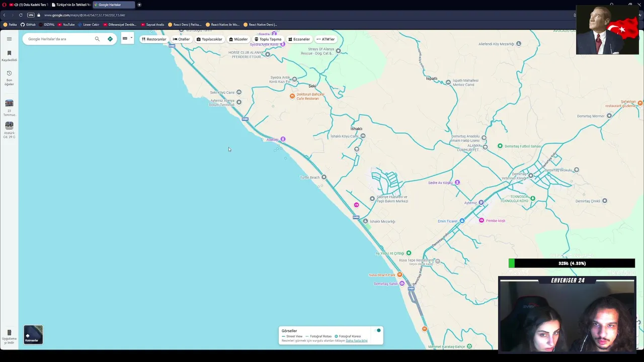Screen dimensions: 644x362
Task: Focus the Google Haritalar'da ara search field
Action: 59,39
